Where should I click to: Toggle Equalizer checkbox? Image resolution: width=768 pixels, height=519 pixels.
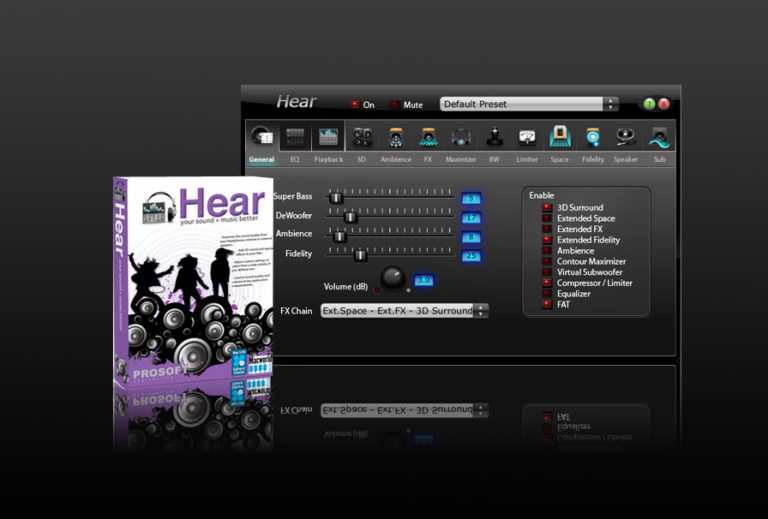click(x=547, y=294)
